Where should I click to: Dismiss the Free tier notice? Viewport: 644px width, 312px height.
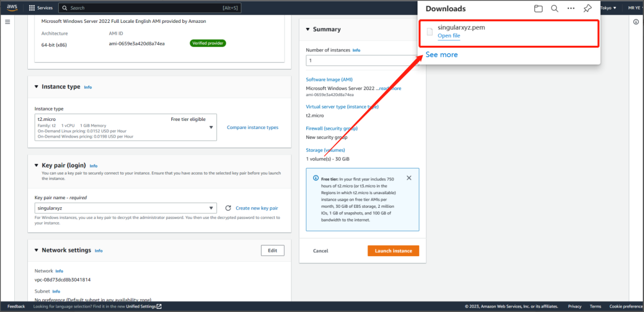point(409,178)
